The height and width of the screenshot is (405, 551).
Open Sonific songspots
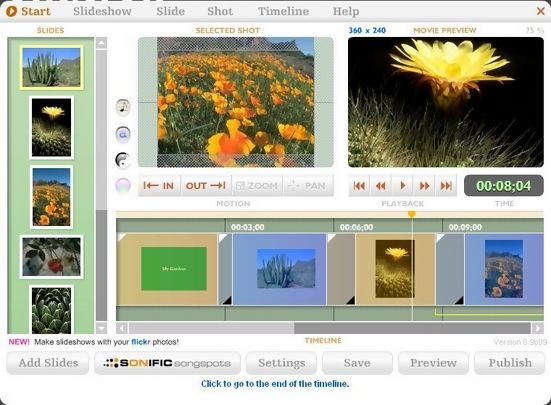pyautogui.click(x=167, y=363)
